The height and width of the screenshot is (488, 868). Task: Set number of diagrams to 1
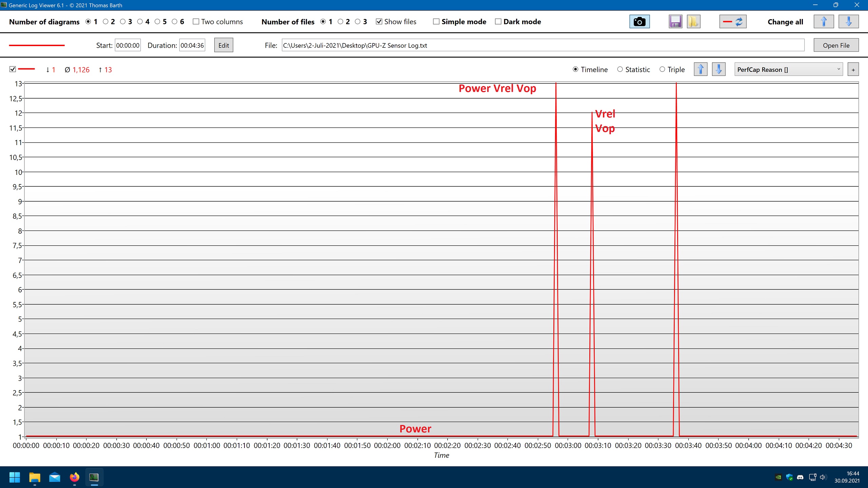point(88,22)
